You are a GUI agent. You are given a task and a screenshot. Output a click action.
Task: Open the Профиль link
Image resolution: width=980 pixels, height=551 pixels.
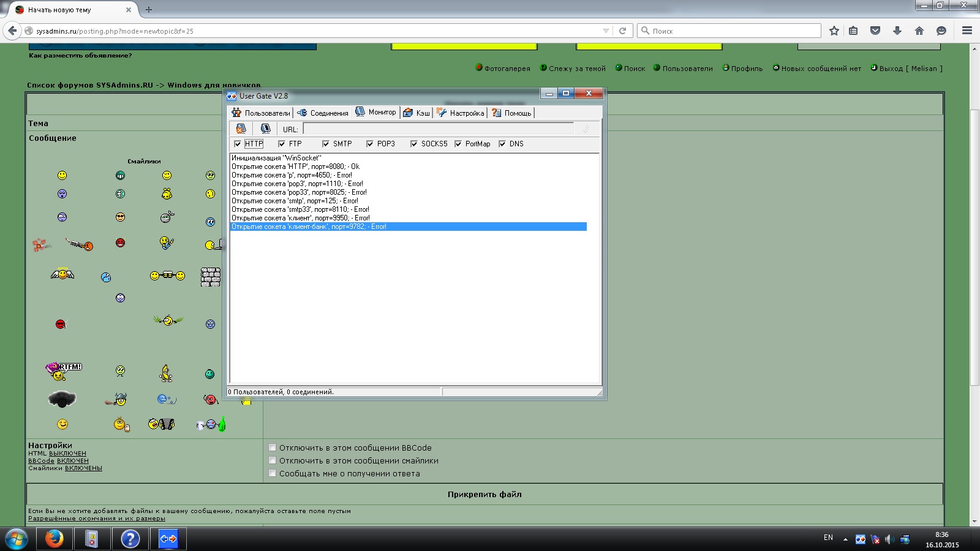[747, 69]
